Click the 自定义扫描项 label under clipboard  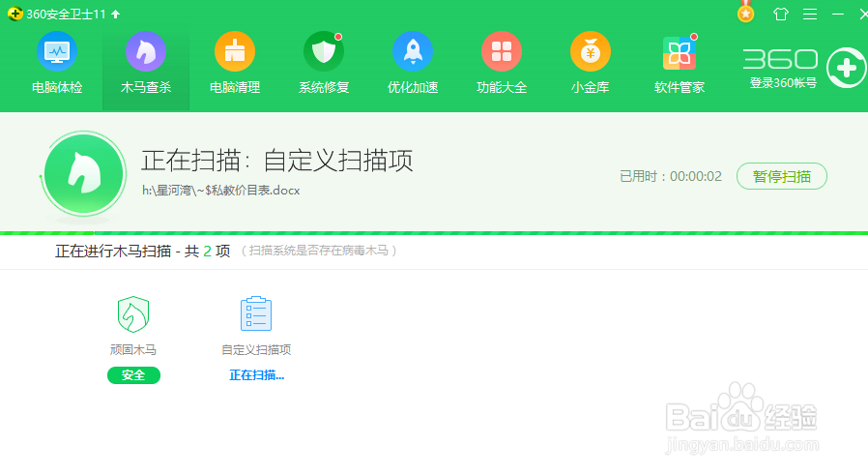[256, 350]
